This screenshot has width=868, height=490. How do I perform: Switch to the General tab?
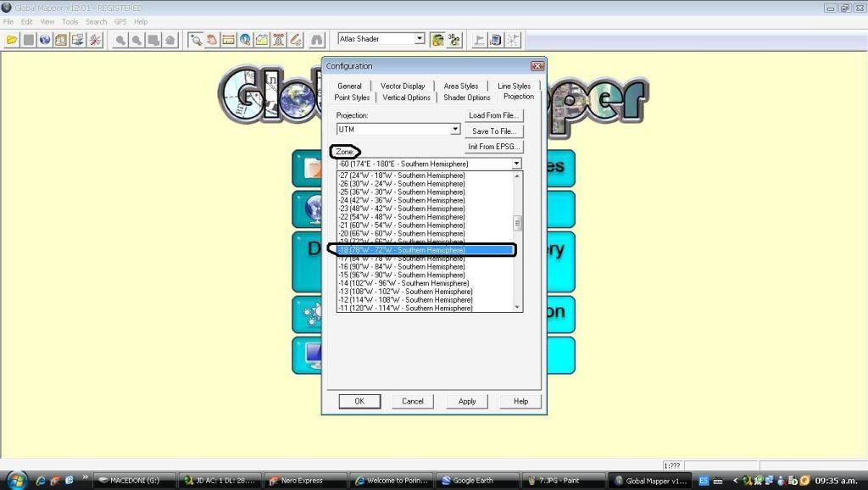coord(349,86)
